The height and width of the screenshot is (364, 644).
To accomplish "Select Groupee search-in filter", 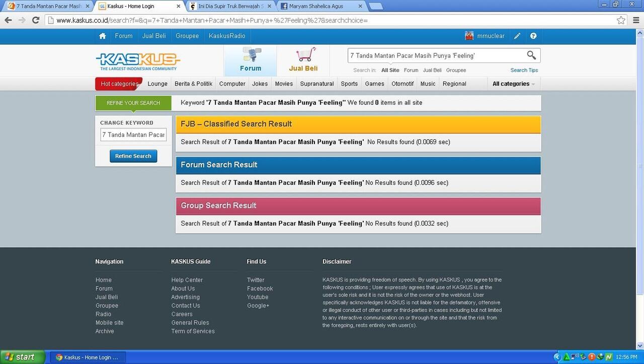I will (x=456, y=70).
